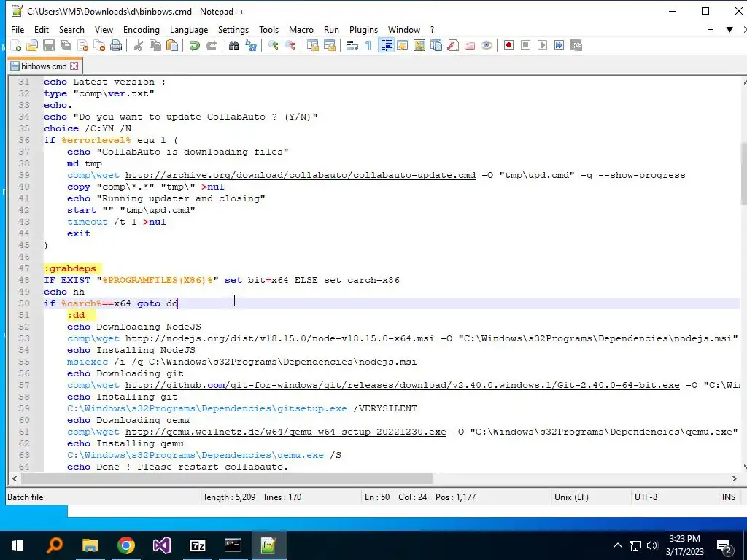Open the ? help menu
This screenshot has width=747, height=560.
point(432,29)
